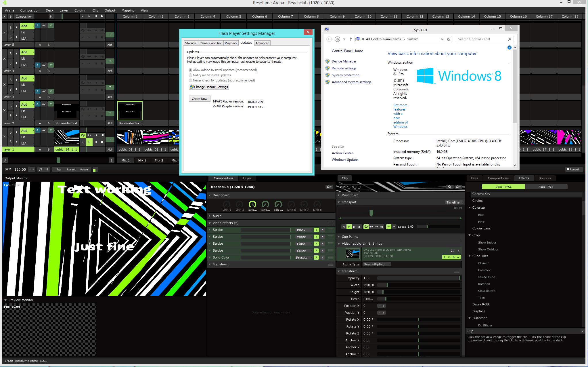
Task: Open the gear menu in the Composition panel header
Action: (329, 187)
